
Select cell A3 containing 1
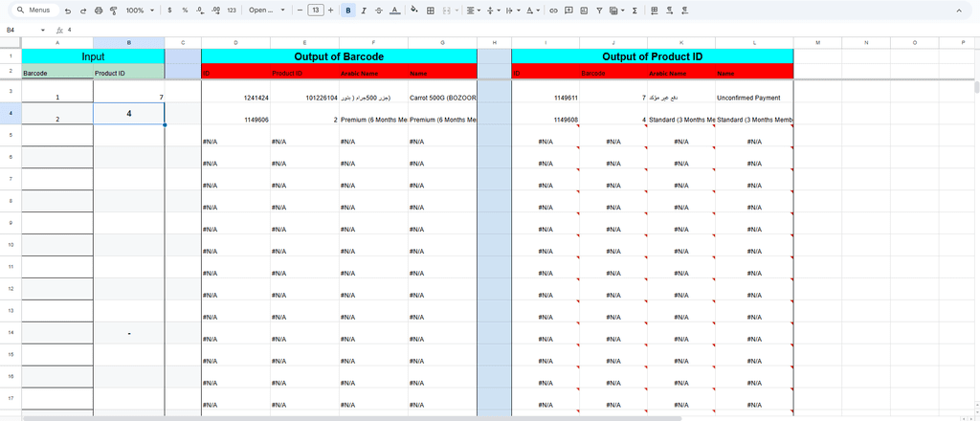point(57,92)
